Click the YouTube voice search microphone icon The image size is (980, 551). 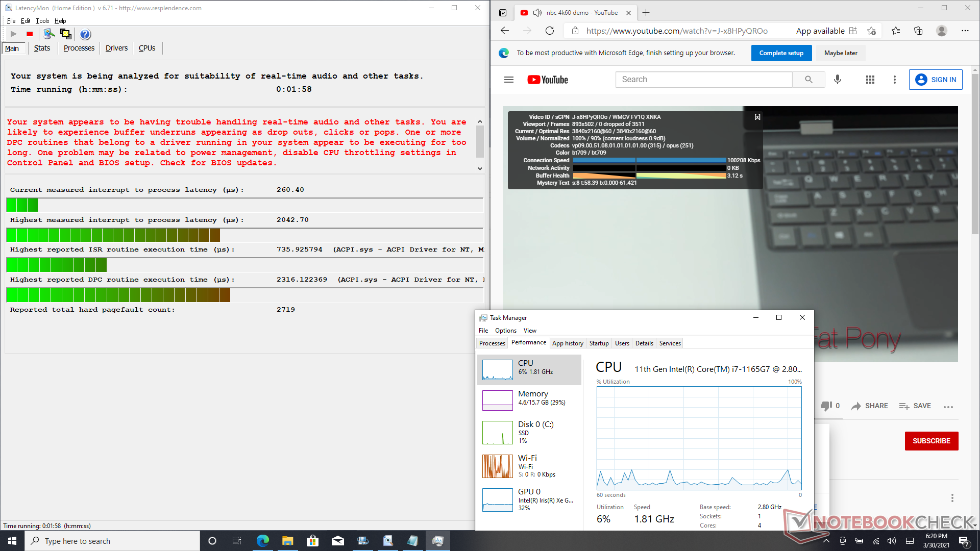(x=838, y=80)
